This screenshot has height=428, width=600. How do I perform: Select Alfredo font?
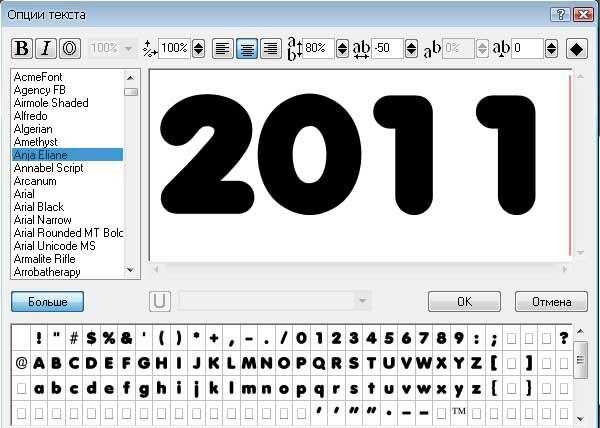coord(31,116)
